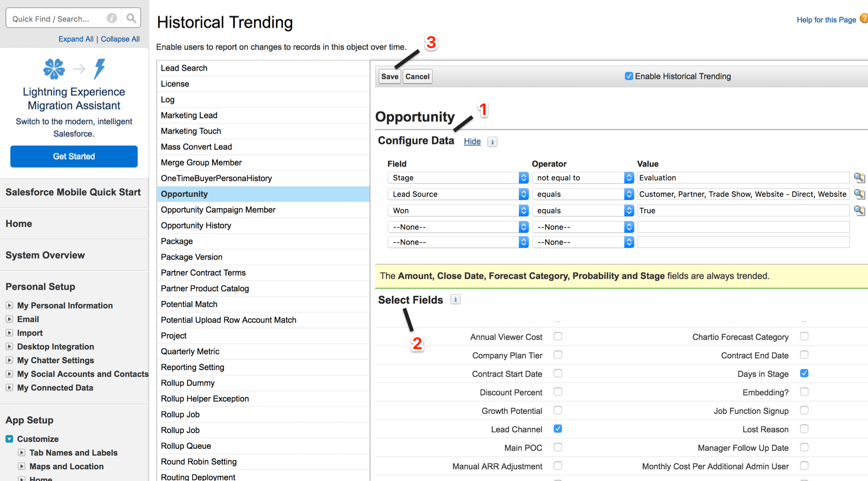Screen dimensions: 868x481
Task: Open Help for this Page link
Action: [x=826, y=20]
